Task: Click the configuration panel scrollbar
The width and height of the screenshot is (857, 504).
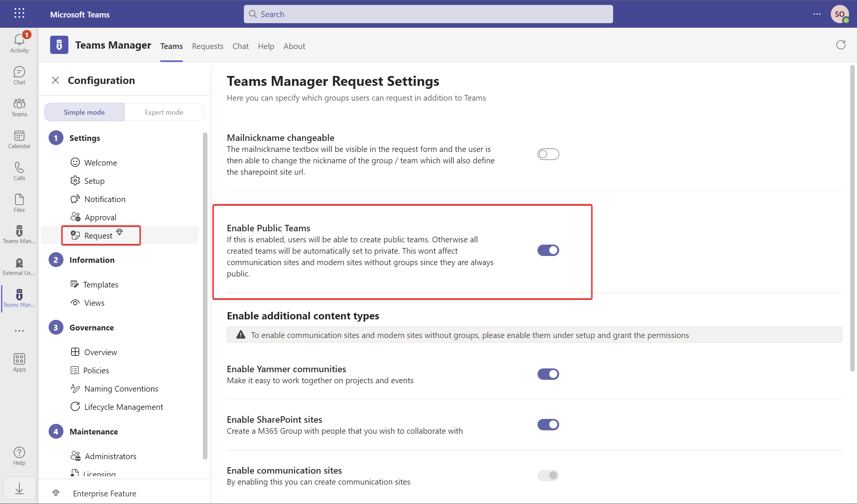Action: [205, 296]
